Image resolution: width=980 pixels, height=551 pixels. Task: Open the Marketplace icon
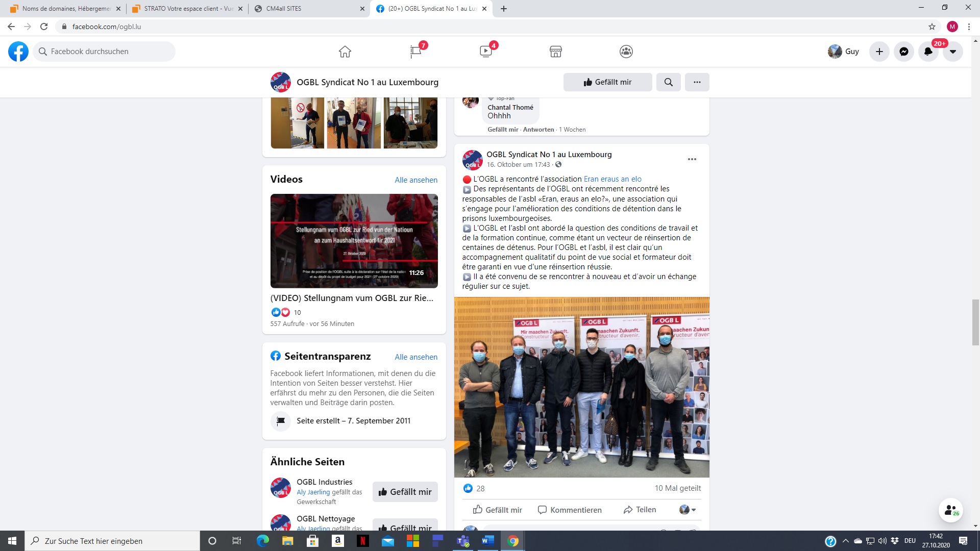pos(556,52)
